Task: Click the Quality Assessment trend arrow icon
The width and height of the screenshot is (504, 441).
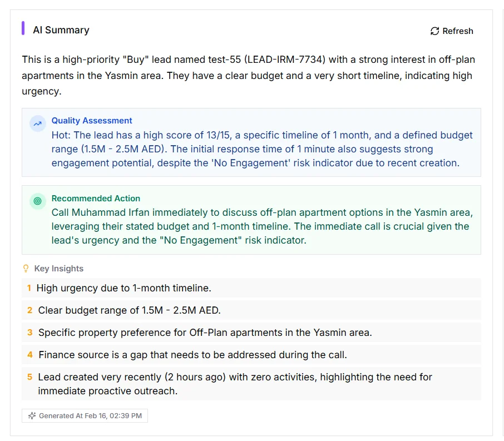Action: pyautogui.click(x=37, y=124)
